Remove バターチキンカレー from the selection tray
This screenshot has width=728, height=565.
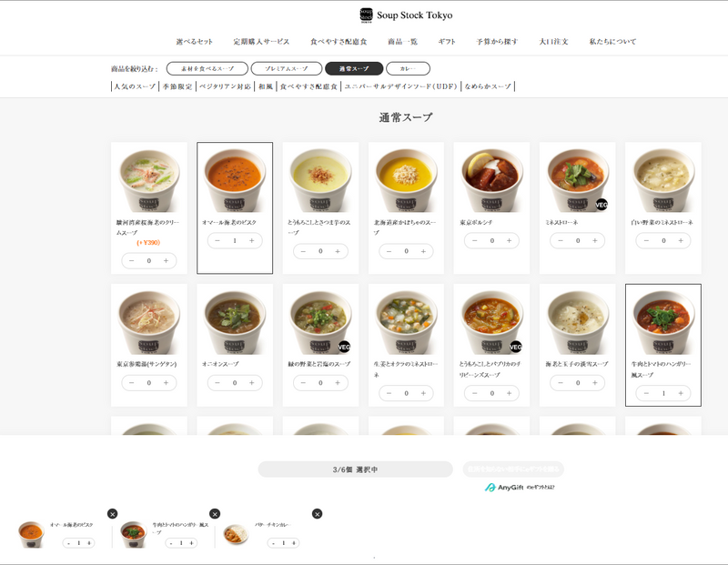pyautogui.click(x=317, y=514)
